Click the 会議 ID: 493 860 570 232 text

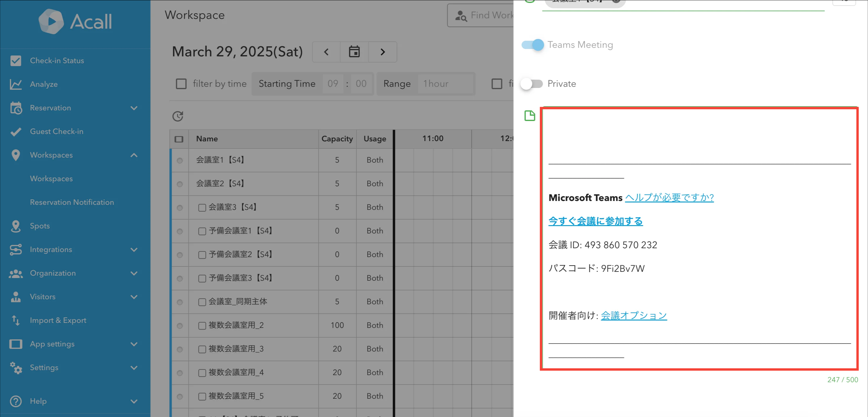[x=603, y=245]
